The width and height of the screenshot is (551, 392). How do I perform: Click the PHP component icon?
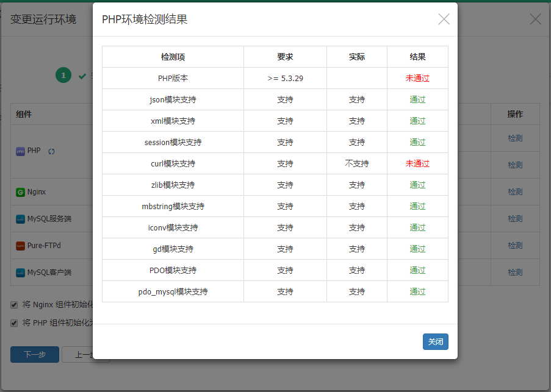20,151
